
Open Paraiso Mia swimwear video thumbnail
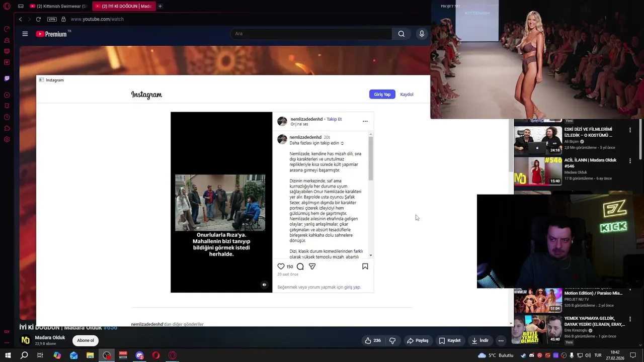point(538,300)
